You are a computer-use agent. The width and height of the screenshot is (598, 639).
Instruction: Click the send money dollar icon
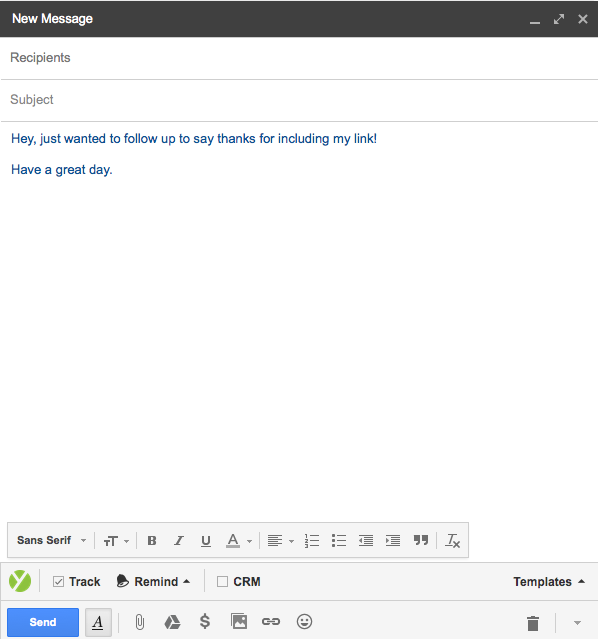pos(205,621)
